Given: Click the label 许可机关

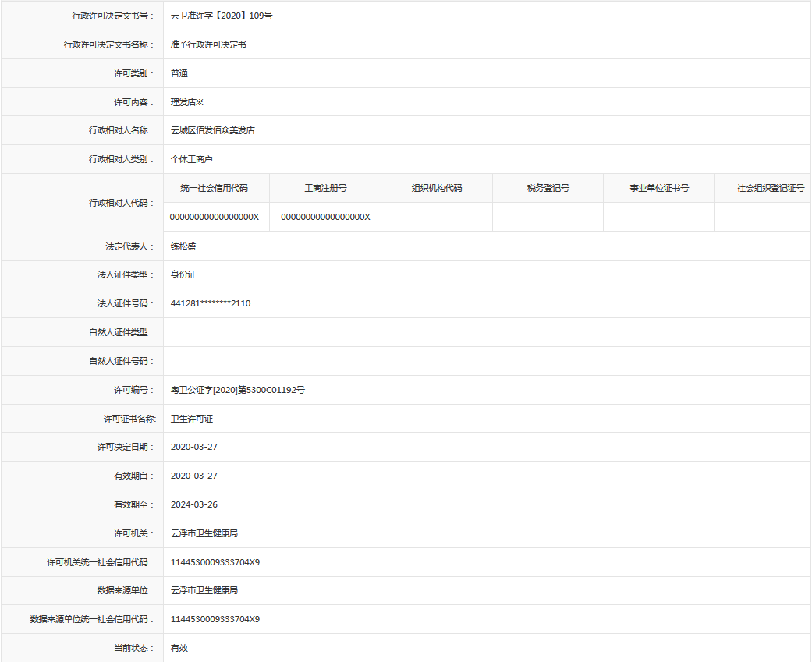Looking at the screenshot, I should tap(134, 533).
